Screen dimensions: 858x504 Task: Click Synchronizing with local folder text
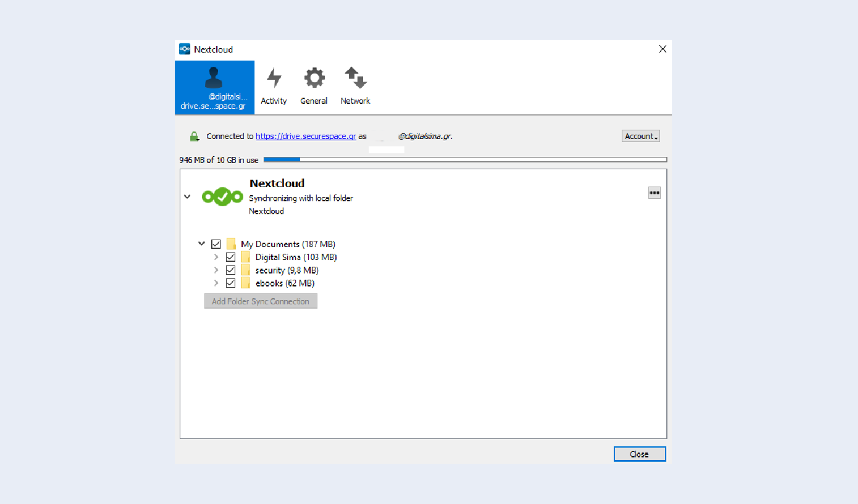(301, 198)
